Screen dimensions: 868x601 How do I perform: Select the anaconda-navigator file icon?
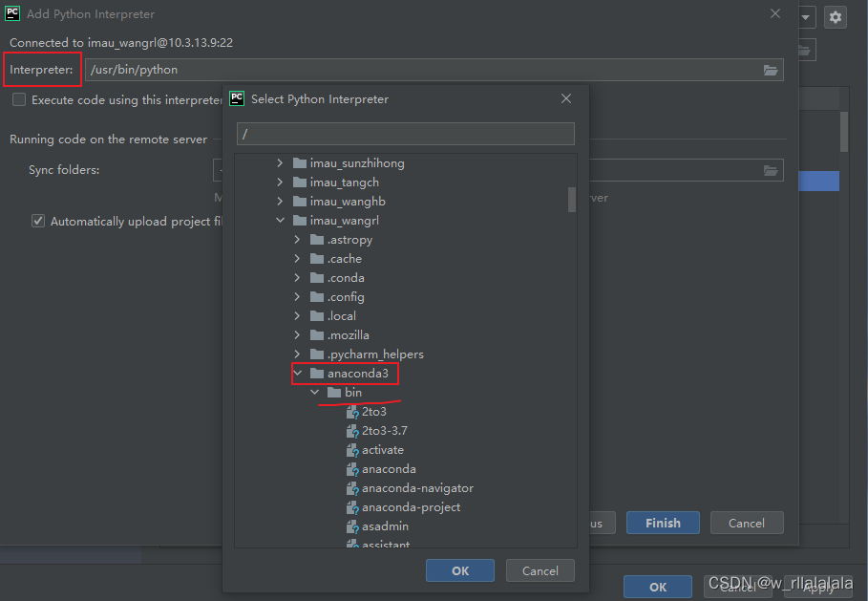(352, 488)
